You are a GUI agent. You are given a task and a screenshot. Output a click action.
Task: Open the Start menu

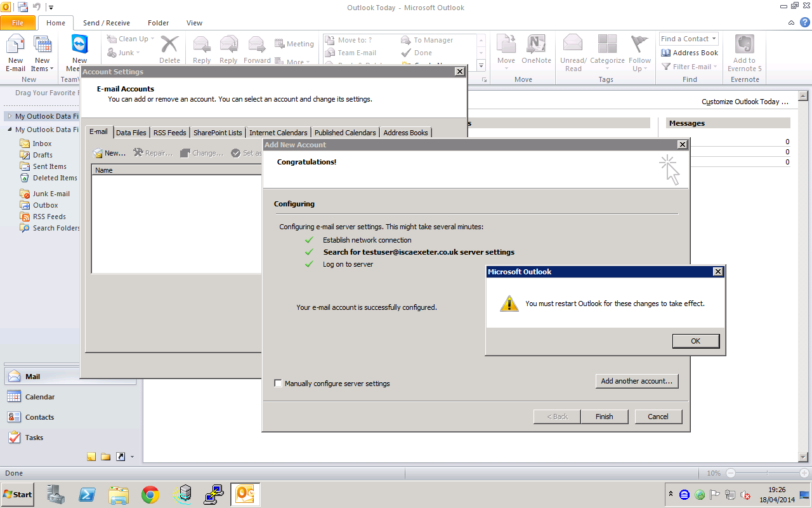click(17, 495)
